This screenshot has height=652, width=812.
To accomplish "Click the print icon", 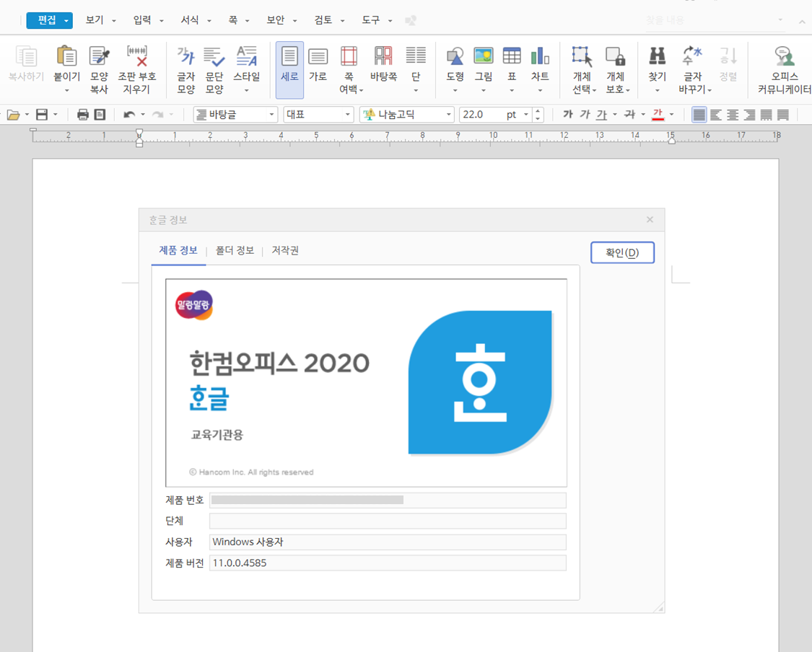I will coord(83,115).
